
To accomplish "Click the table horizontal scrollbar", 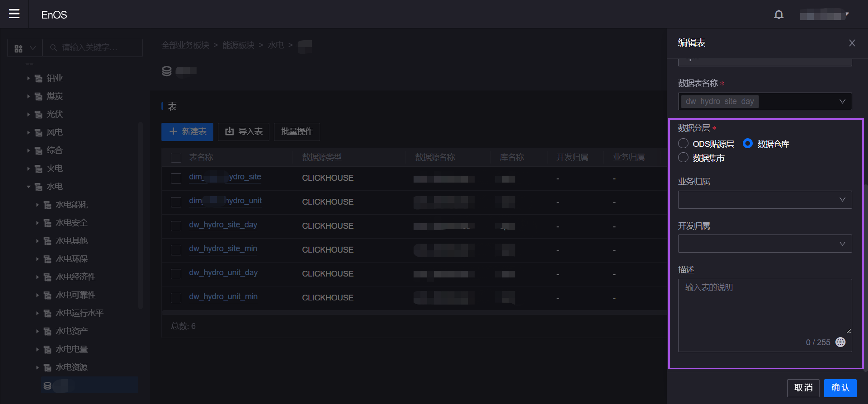I will pyautogui.click(x=414, y=313).
